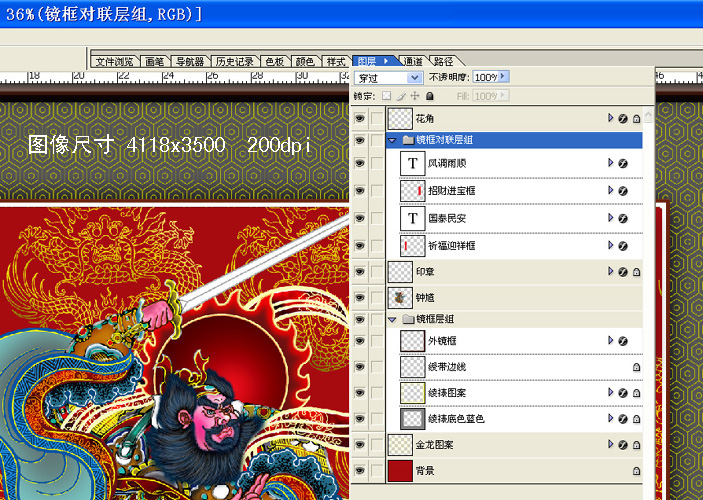Collapse the 镜框层组 group triangle
The image size is (703, 500).
pos(392,319)
